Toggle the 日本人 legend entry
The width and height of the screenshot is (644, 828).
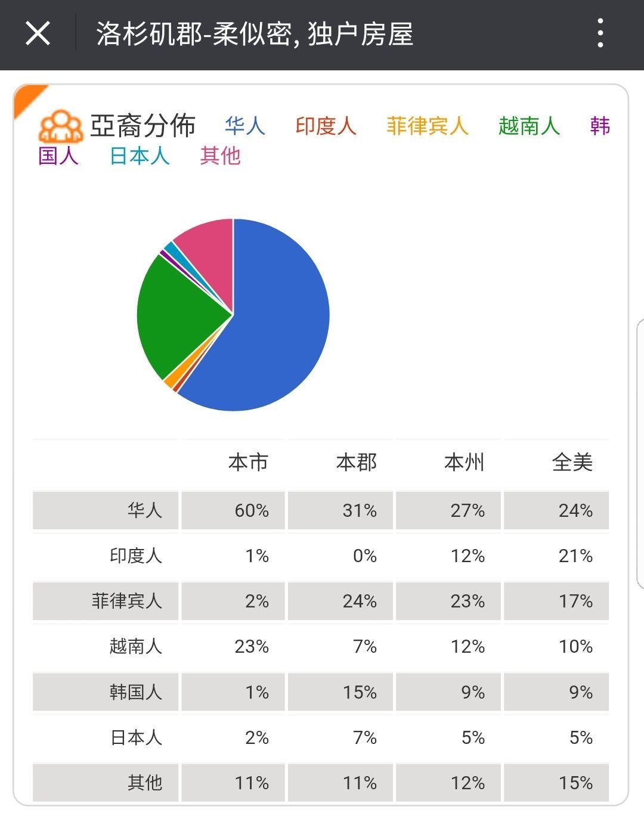click(140, 156)
